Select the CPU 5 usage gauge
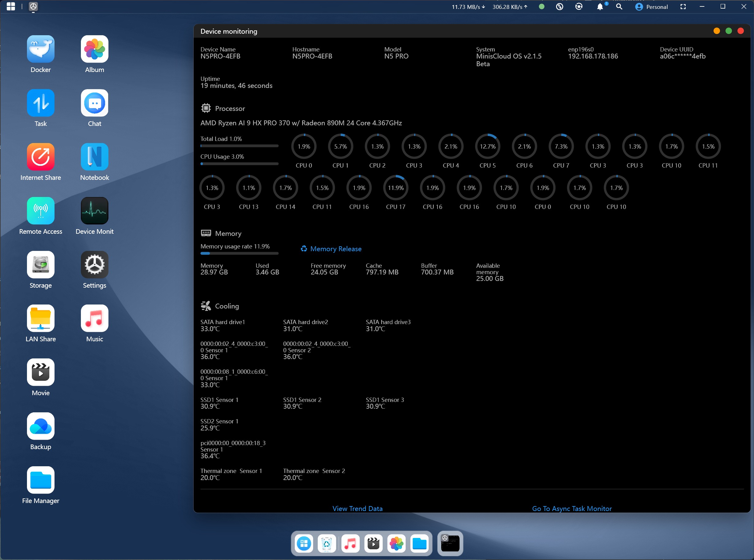Screen dimensions: 754x560 [x=487, y=147]
